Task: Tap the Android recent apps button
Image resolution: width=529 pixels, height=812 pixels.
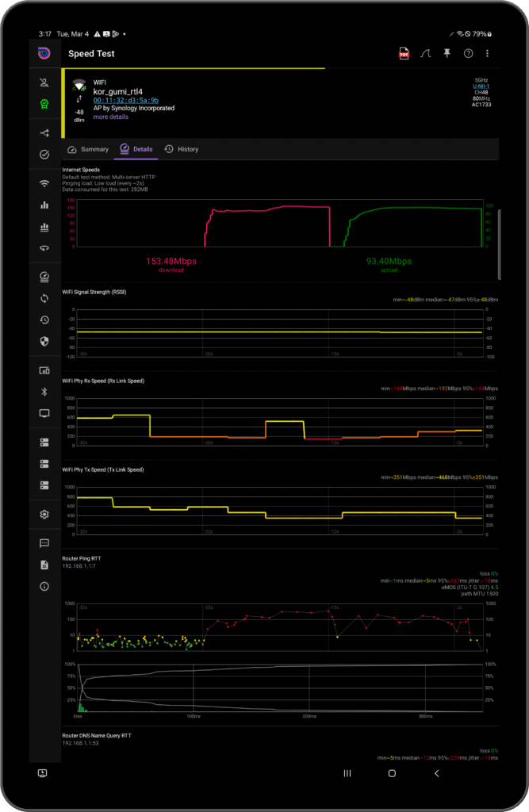Action: coord(347,773)
